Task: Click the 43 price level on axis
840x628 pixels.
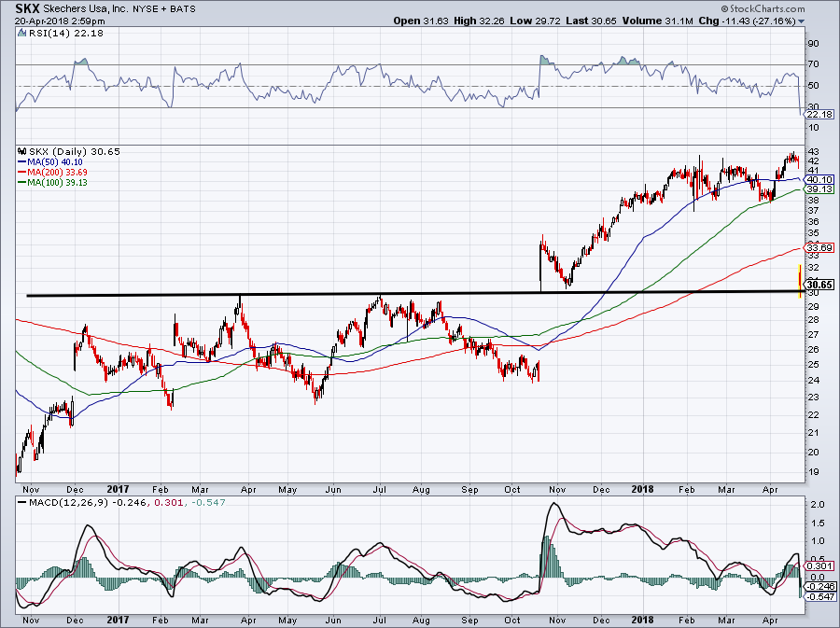Action: pos(813,151)
